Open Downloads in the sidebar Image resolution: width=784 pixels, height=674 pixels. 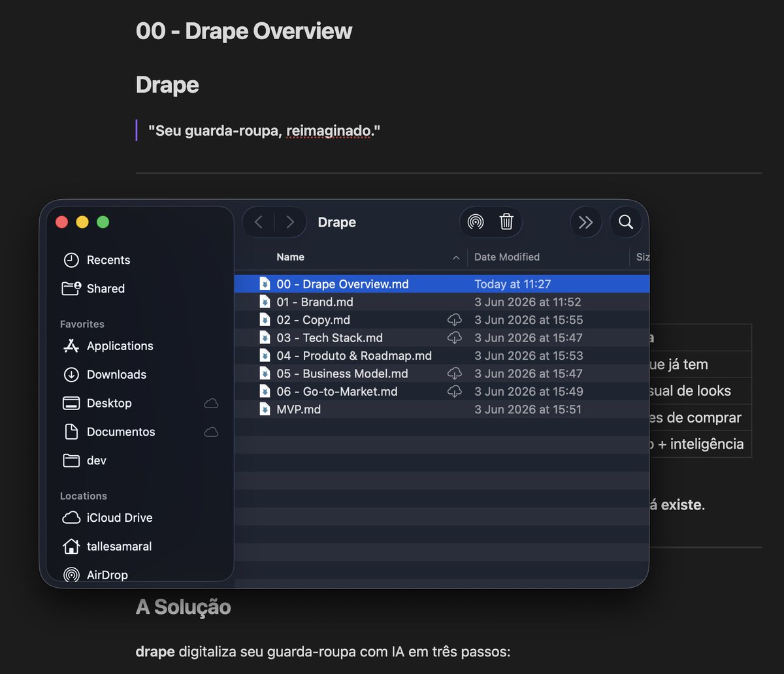pos(140,375)
